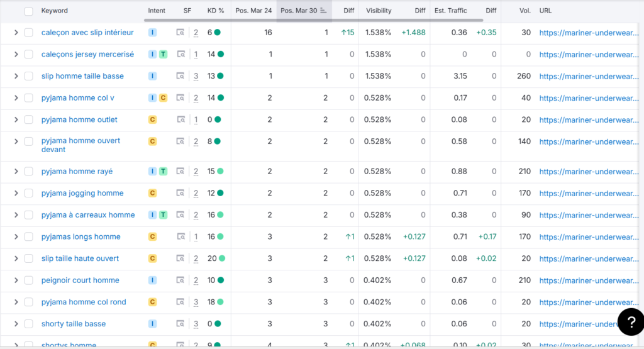
Task: Click the horizontal scrollbar below table header
Action: tap(313, 19)
